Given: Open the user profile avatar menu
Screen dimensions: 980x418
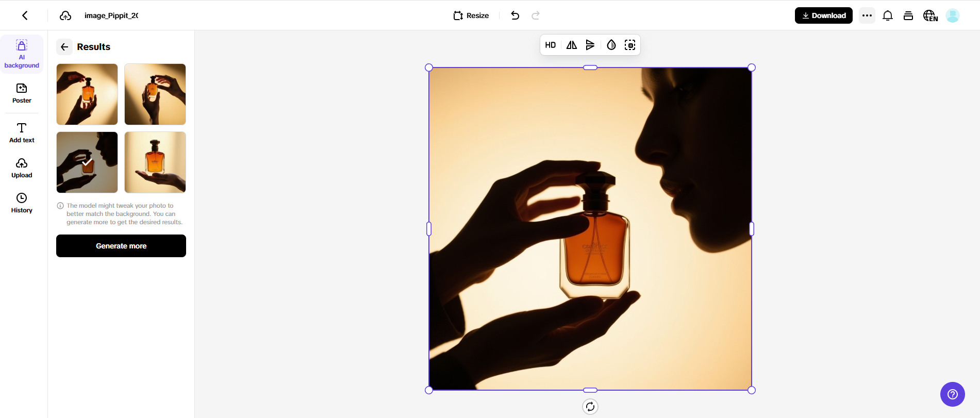Looking at the screenshot, I should pyautogui.click(x=952, y=15).
